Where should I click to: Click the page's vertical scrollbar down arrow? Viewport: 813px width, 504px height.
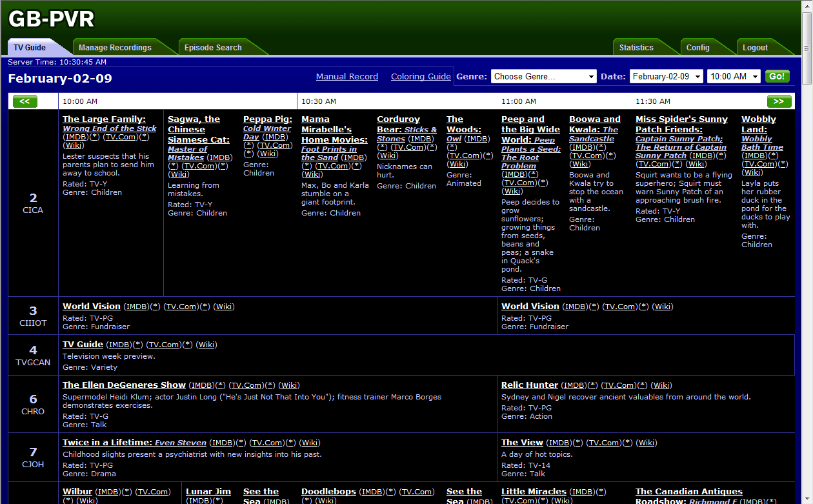pos(807,499)
